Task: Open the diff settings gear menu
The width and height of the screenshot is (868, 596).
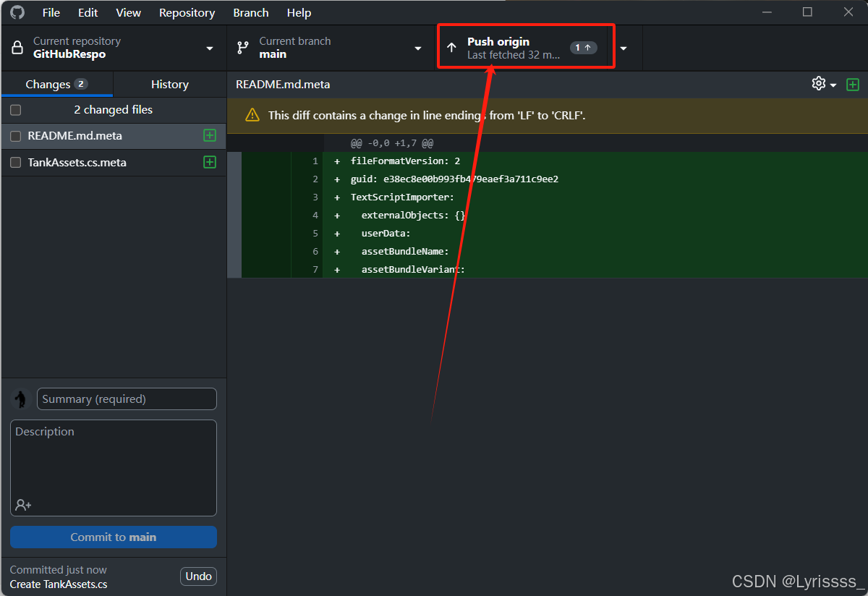Action: 824,84
